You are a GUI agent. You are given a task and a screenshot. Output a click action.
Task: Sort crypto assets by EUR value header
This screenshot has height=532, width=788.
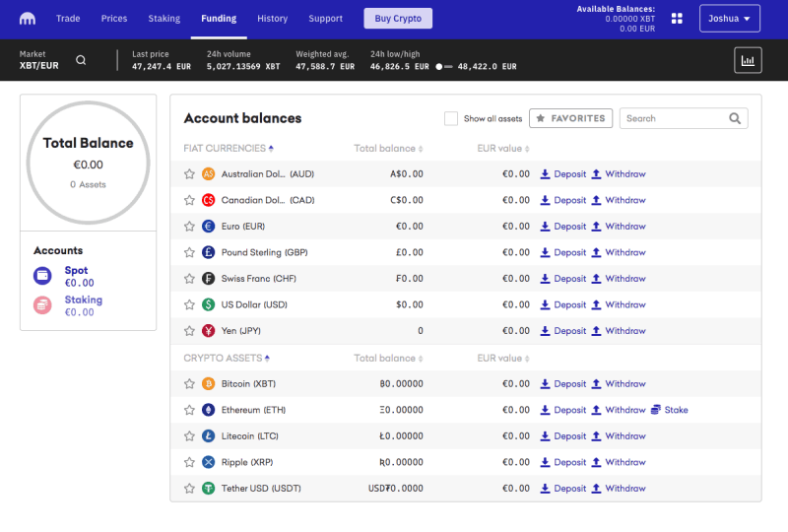coord(503,358)
